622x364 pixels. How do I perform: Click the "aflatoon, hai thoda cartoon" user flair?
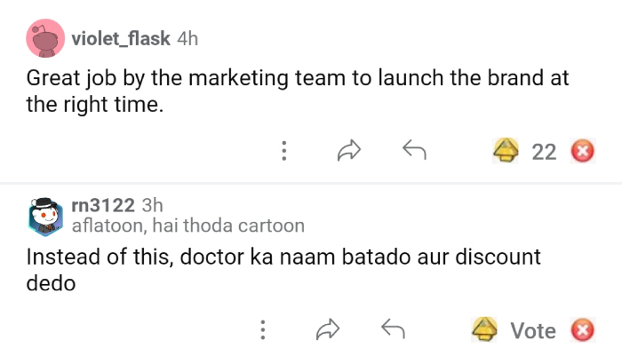(187, 226)
